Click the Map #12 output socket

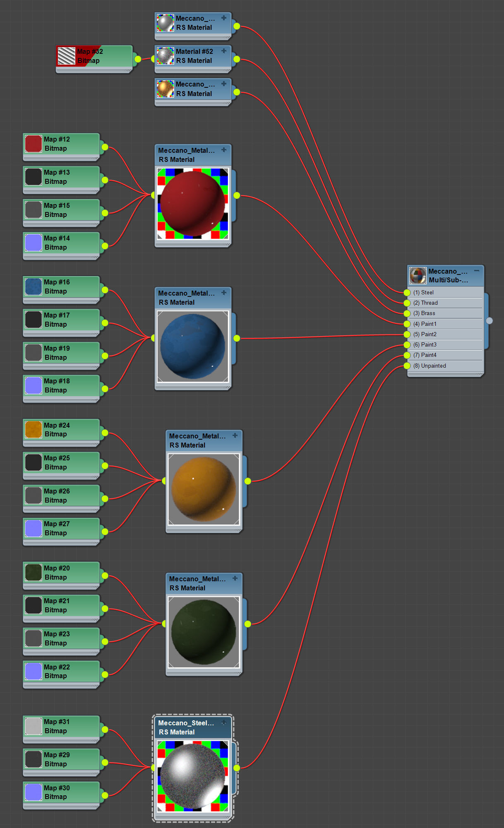coord(105,147)
